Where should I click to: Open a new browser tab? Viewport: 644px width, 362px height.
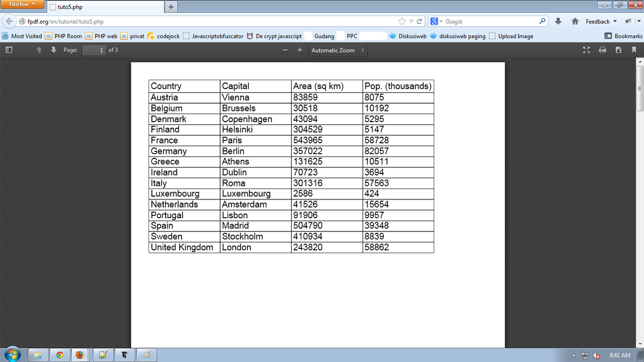coord(171,7)
